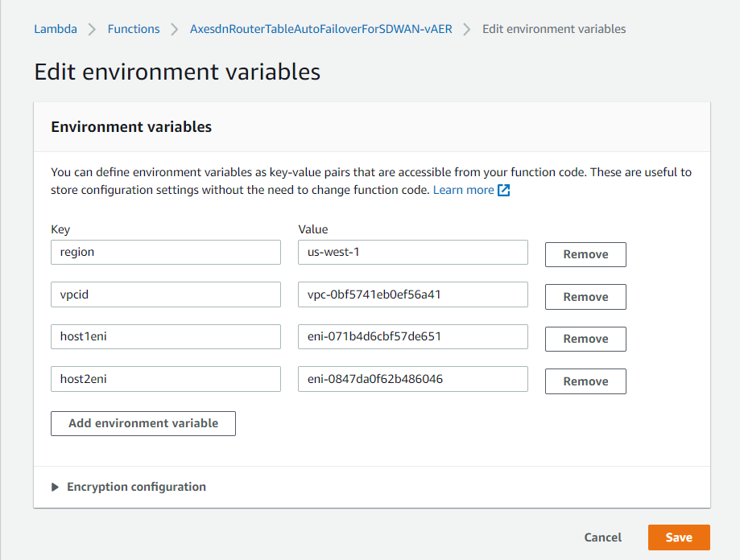Go to the Functions breadcrumb
Image resolution: width=740 pixels, height=560 pixels.
tap(134, 29)
